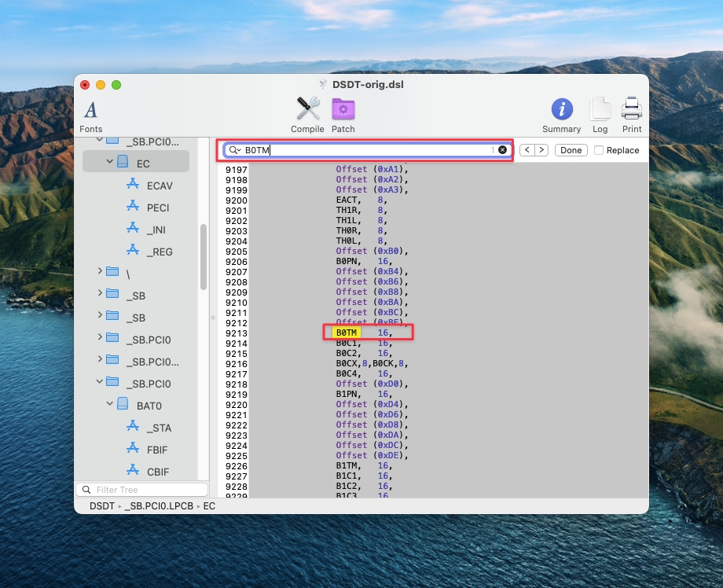
Task: Open the Patch tool
Action: (x=343, y=109)
